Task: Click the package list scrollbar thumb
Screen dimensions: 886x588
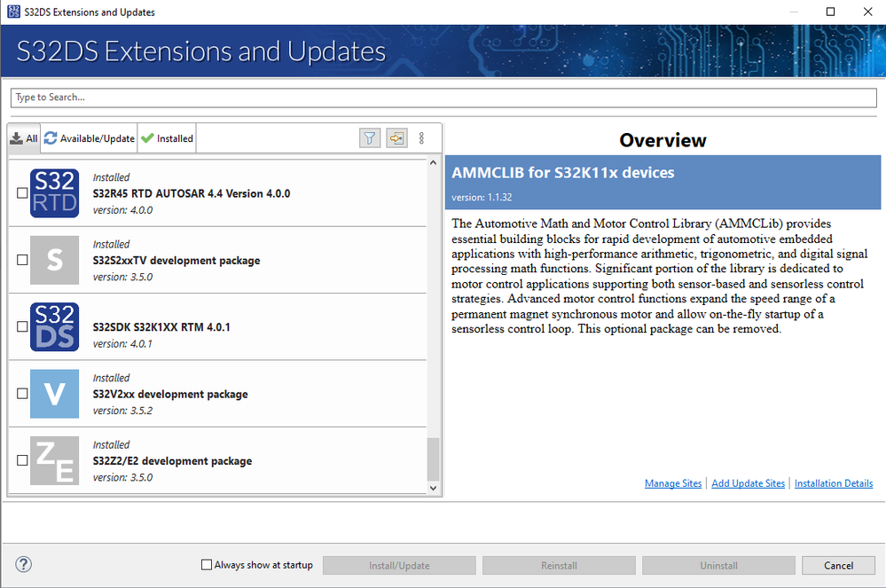Action: [434, 459]
